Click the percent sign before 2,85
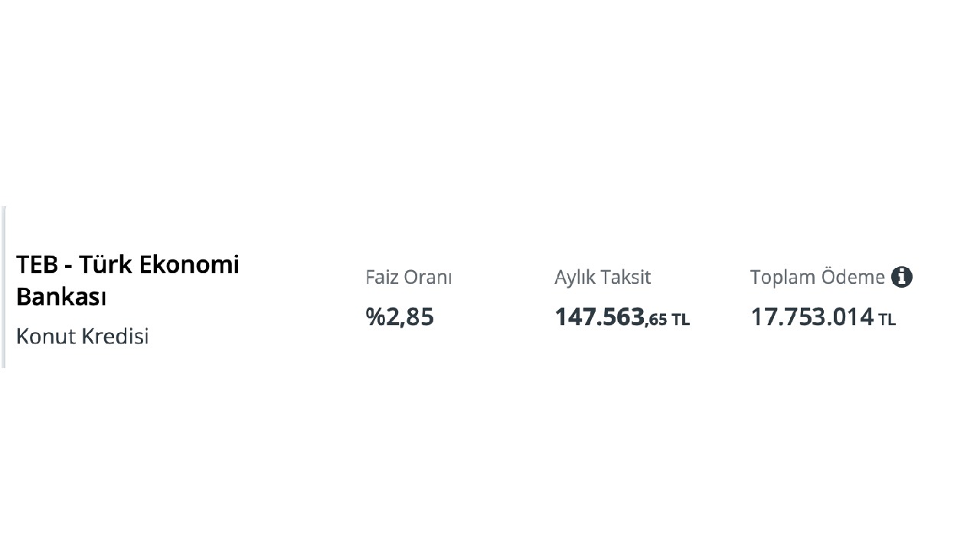This screenshot has width=980, height=551. [x=375, y=317]
